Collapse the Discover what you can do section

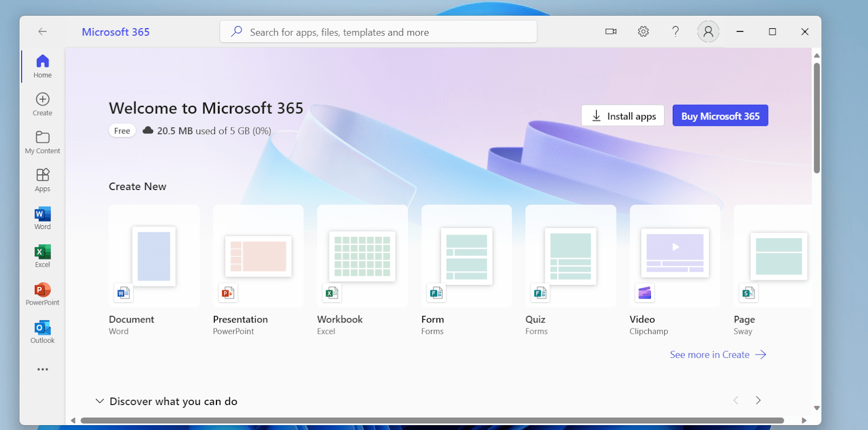100,401
